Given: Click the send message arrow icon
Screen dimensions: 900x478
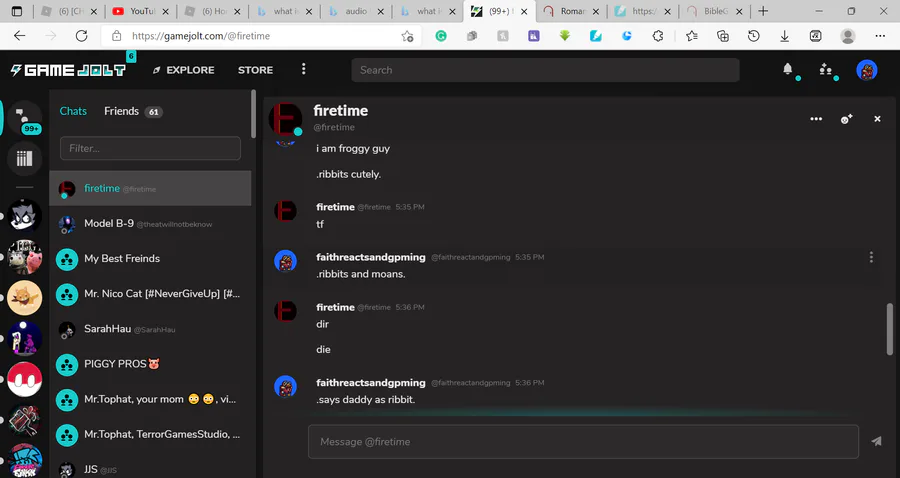Looking at the screenshot, I should [x=876, y=441].
